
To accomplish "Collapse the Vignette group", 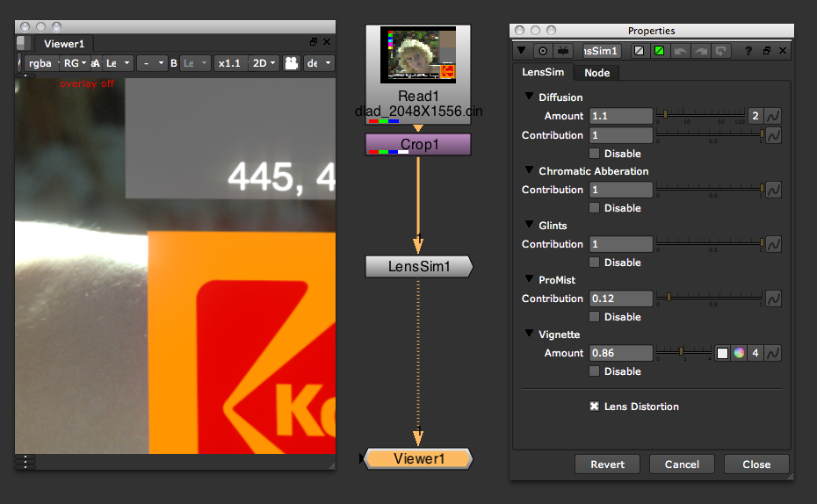I will (x=529, y=334).
